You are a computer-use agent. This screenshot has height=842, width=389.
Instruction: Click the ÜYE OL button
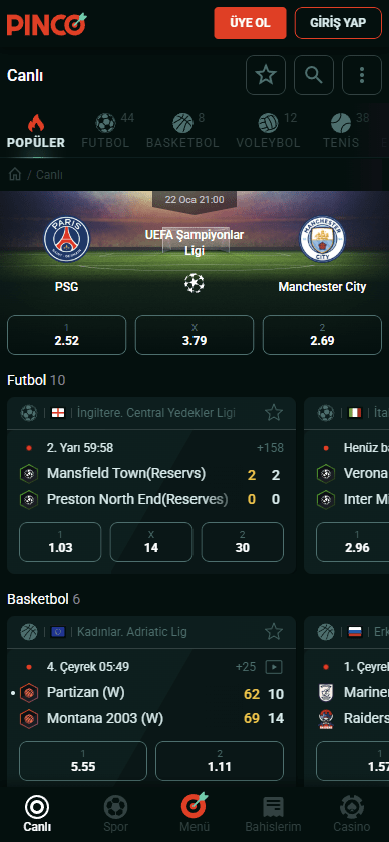tap(250, 23)
